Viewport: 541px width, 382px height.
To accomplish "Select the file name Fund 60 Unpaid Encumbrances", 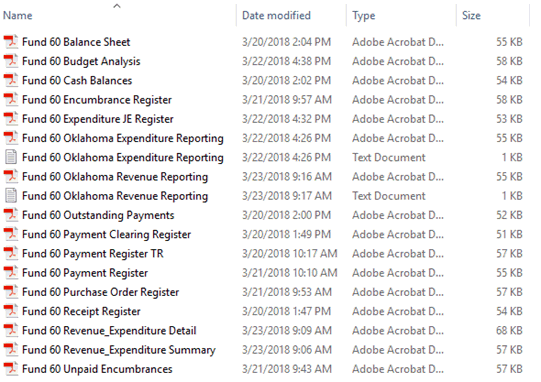I will (97, 369).
